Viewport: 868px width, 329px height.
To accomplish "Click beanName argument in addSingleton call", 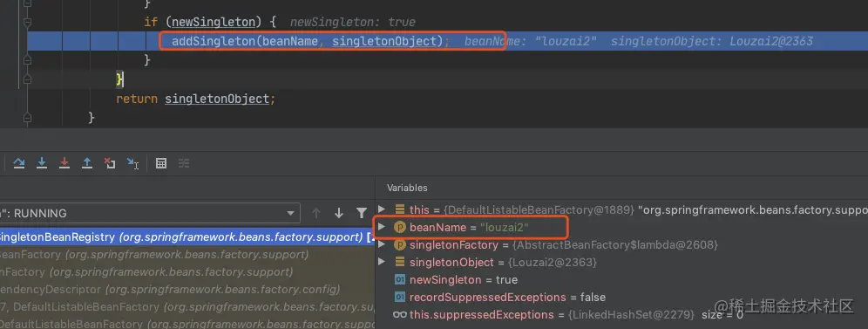I will (290, 41).
